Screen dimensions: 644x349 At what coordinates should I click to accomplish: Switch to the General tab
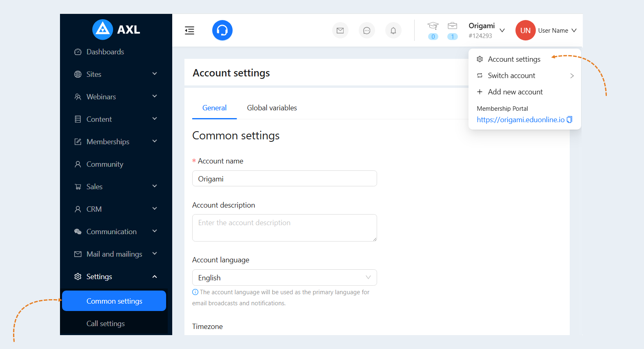tap(214, 108)
